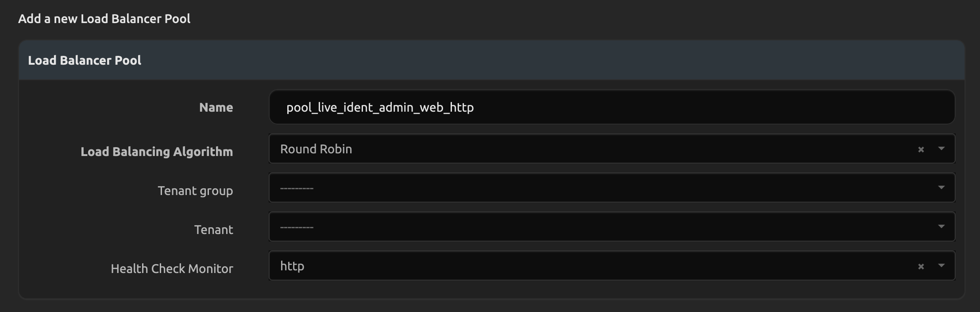Click the Tenant label text
The image size is (980, 312).
pos(213,230)
